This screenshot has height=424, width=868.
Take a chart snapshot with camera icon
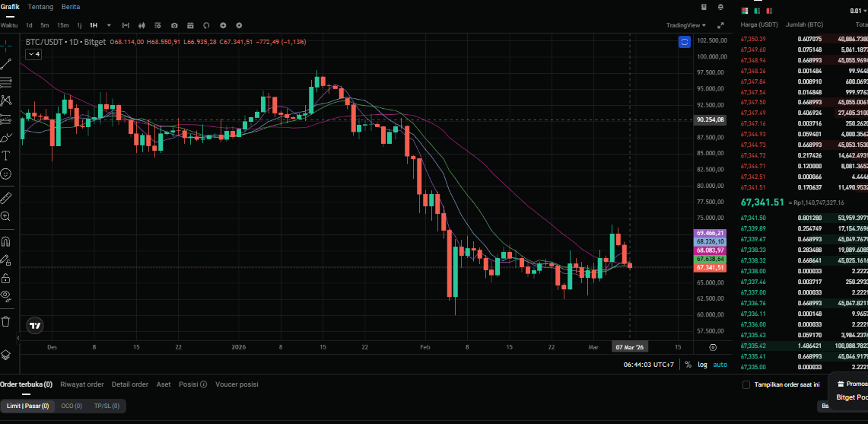[x=174, y=25]
